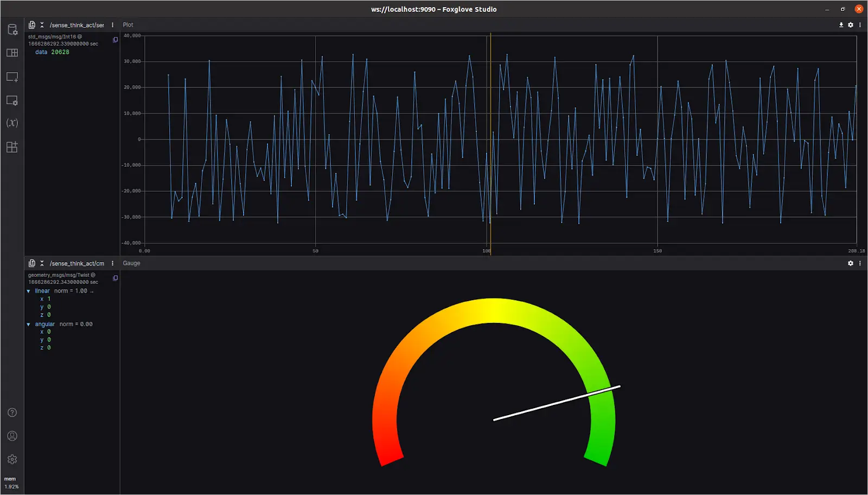Open the Plot panel settings gear
The image size is (868, 495).
850,25
